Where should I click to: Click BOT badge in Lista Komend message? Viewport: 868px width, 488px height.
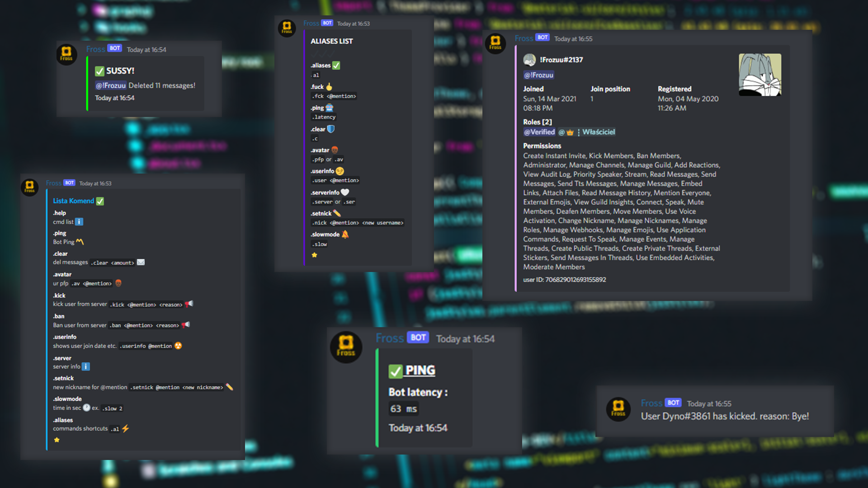69,183
